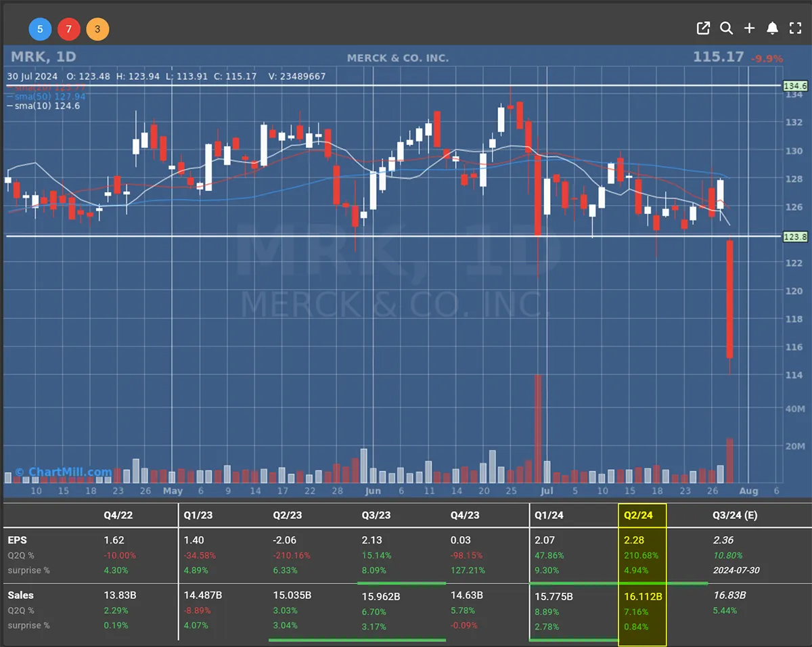The height and width of the screenshot is (647, 812).
Task: Click EPS value 1.40
Action: click(x=194, y=541)
